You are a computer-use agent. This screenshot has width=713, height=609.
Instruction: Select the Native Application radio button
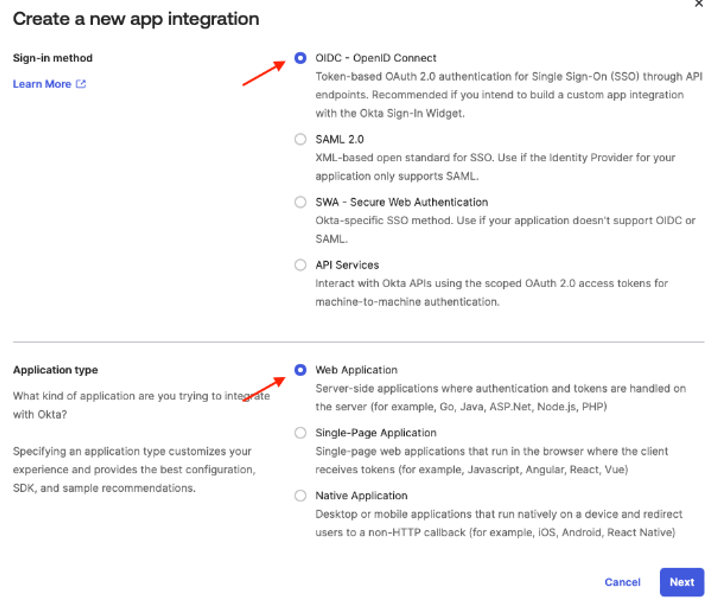click(300, 495)
